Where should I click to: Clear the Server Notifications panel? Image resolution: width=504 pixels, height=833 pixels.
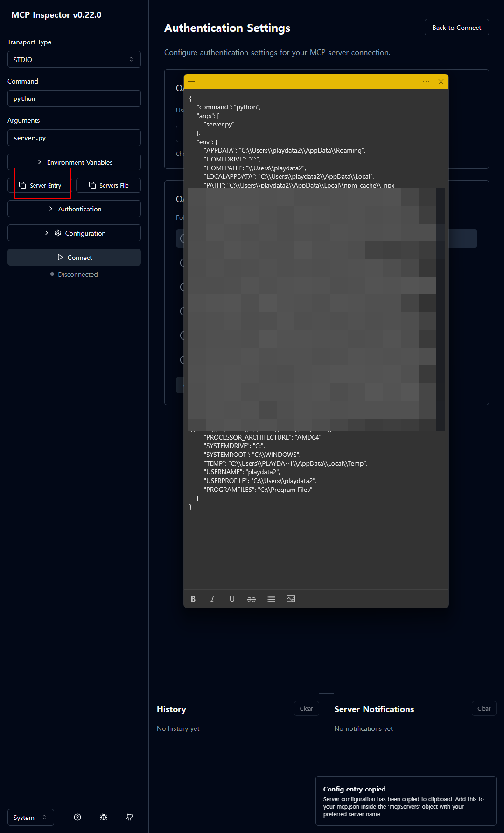[484, 708]
